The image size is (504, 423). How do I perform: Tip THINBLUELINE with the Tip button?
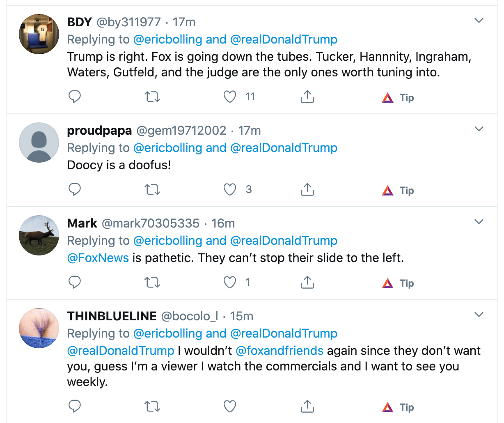pos(398,407)
